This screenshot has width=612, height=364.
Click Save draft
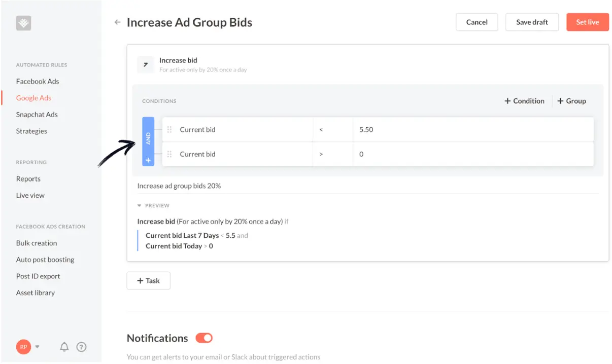tap(532, 22)
